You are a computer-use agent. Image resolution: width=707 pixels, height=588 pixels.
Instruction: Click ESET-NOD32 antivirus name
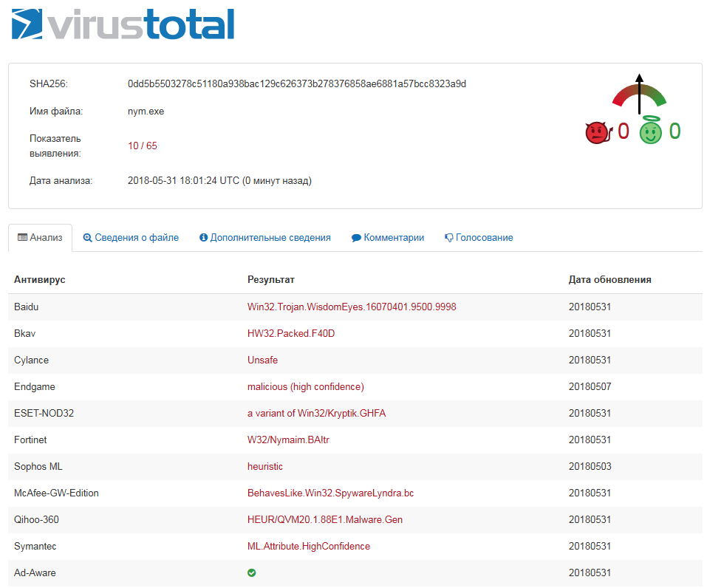[x=44, y=414]
